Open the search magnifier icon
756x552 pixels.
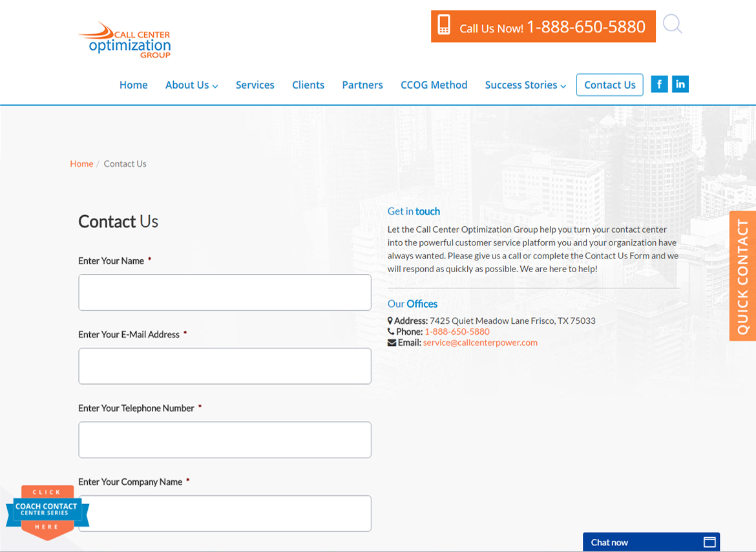click(672, 24)
